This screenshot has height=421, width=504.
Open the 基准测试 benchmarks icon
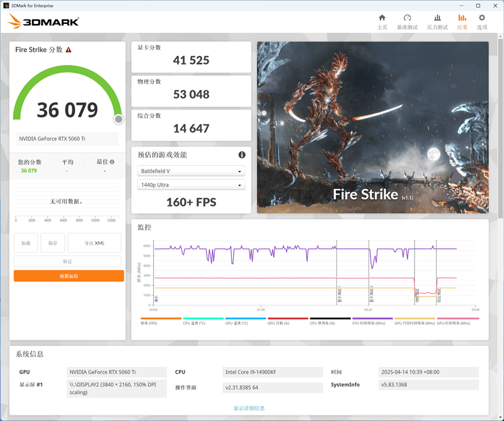point(407,21)
